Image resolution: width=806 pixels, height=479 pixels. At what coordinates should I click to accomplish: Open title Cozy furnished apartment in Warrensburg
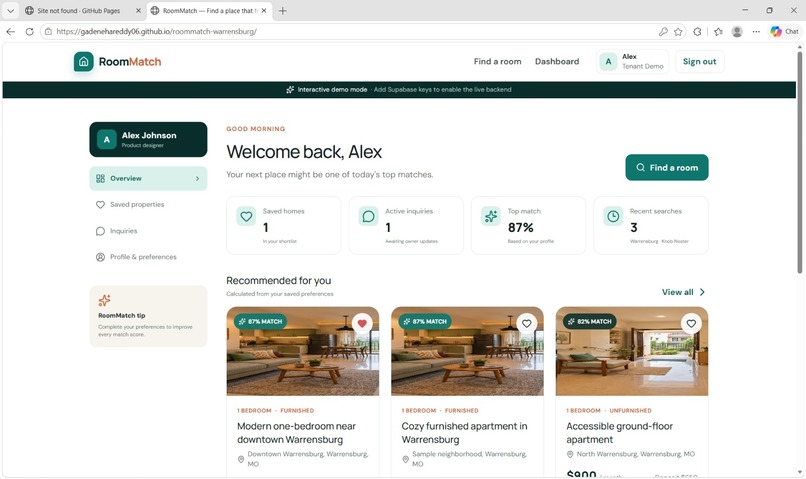(464, 433)
